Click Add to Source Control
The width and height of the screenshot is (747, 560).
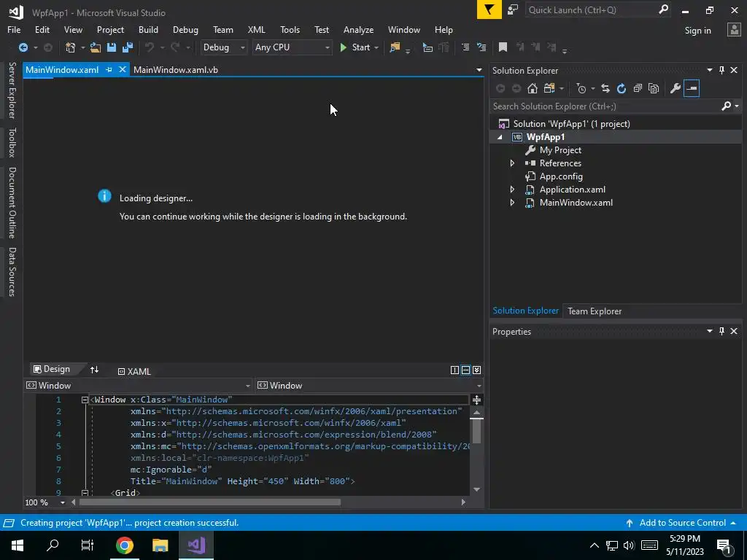coord(682,522)
